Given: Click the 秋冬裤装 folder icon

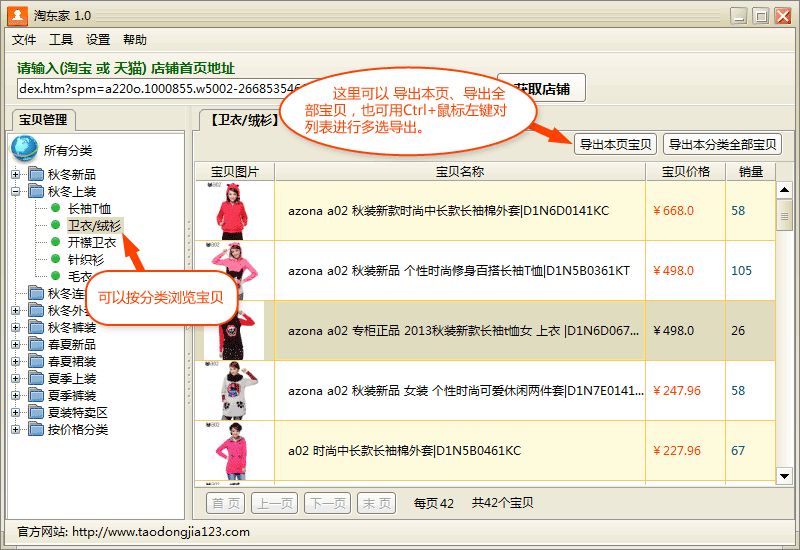Looking at the screenshot, I should click(36, 327).
